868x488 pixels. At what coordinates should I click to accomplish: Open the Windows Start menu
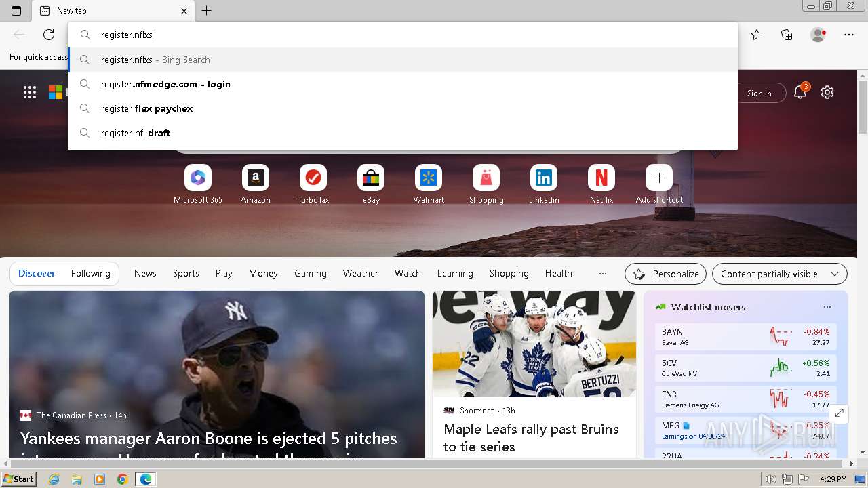pos(18,479)
